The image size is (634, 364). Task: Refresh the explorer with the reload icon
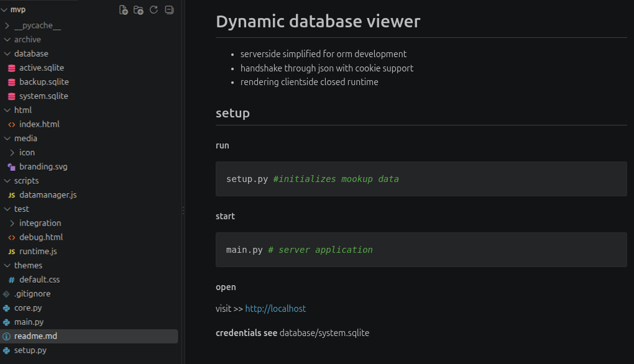(154, 10)
